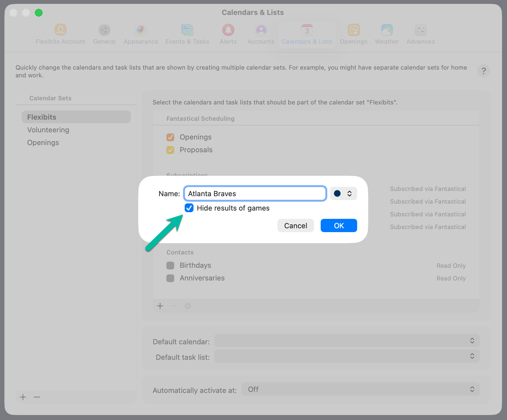Open the General preferences gear icon

tap(104, 30)
